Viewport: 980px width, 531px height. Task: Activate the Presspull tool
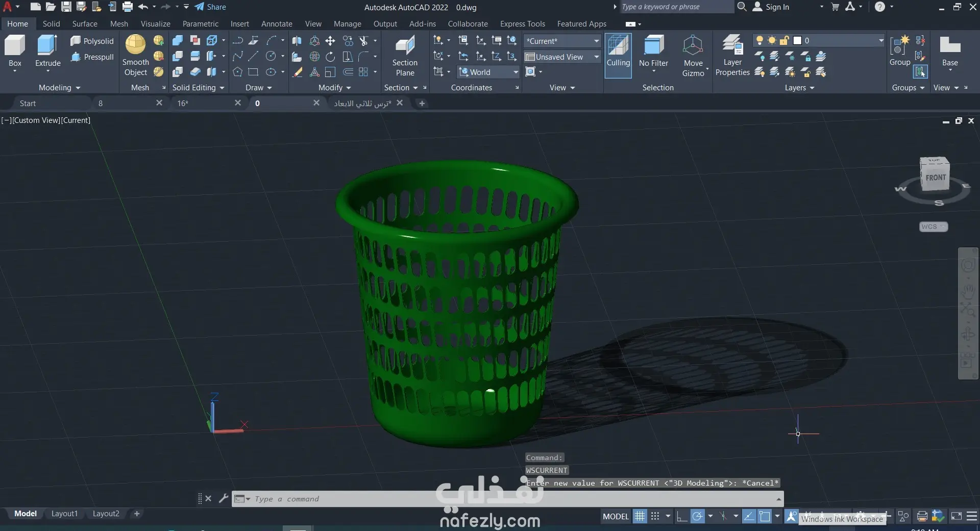[x=92, y=57]
